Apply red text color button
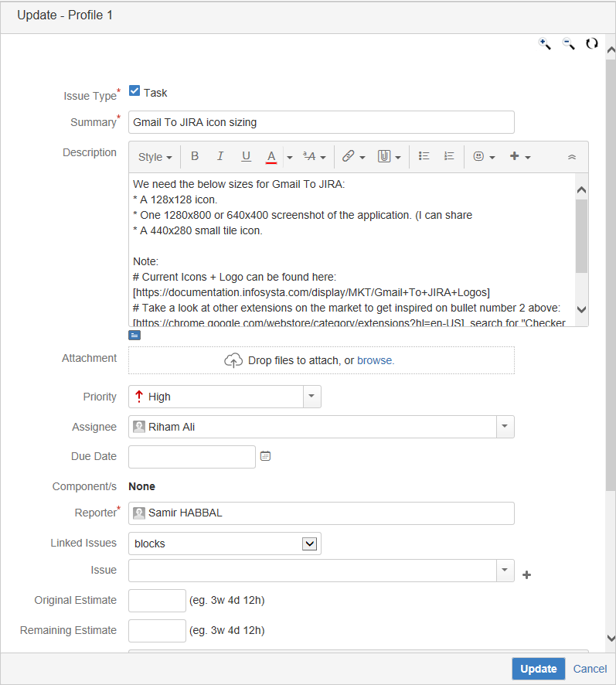Image resolution: width=616 pixels, height=685 pixels. pyautogui.click(x=271, y=156)
